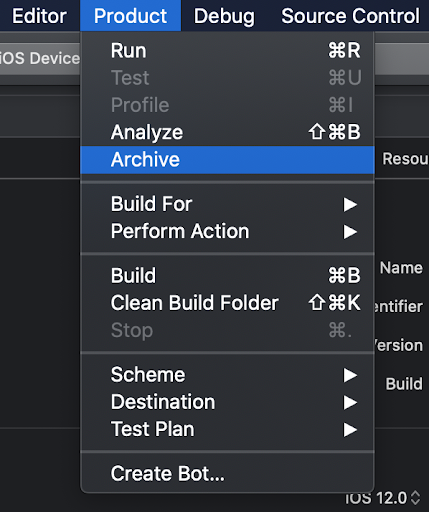429x512 pixels.
Task: Click the Build For menu label
Action: click(x=151, y=204)
